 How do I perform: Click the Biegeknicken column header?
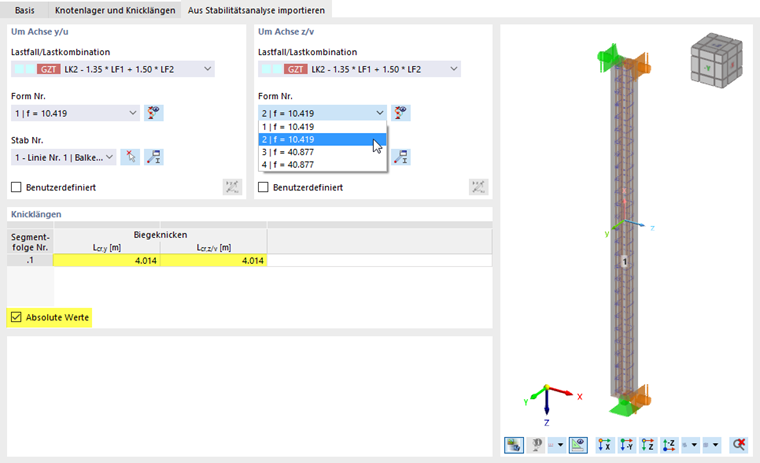click(x=160, y=235)
